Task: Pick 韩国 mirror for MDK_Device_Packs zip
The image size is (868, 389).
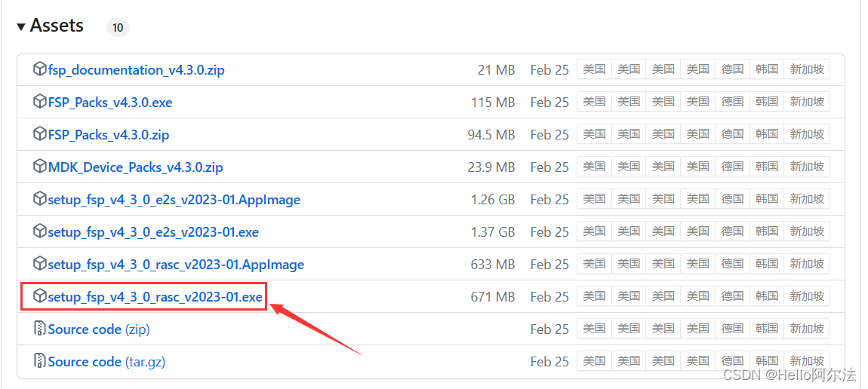Action: (767, 167)
